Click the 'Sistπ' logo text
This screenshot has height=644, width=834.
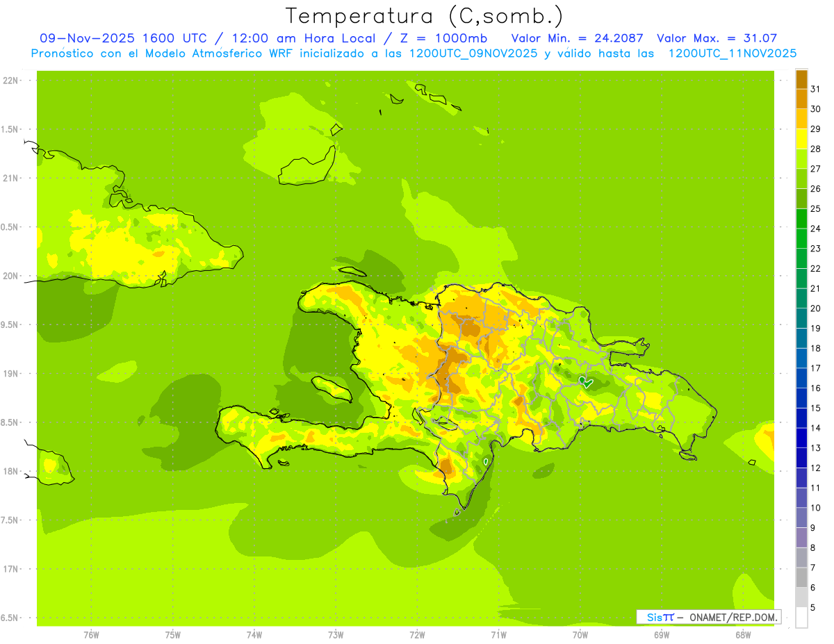pos(660,617)
